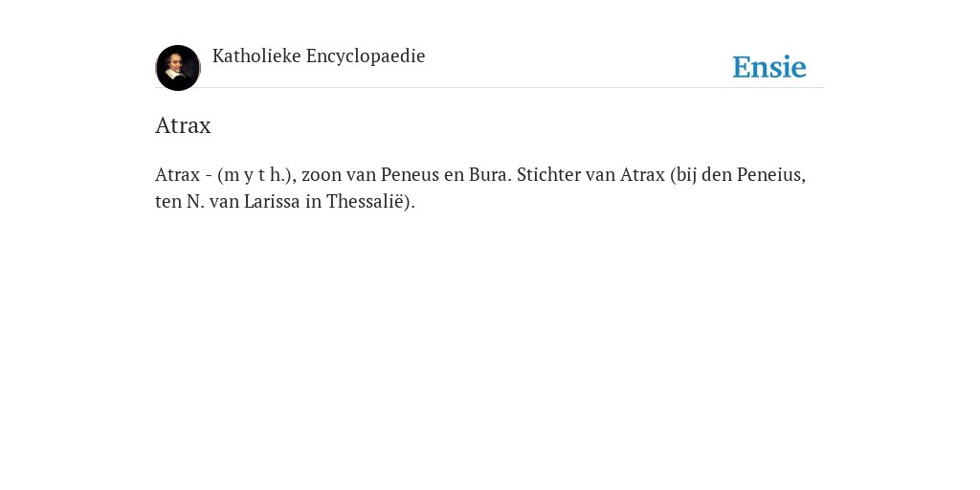
Task: Click the word Katholieke in the header
Action: 256,56
